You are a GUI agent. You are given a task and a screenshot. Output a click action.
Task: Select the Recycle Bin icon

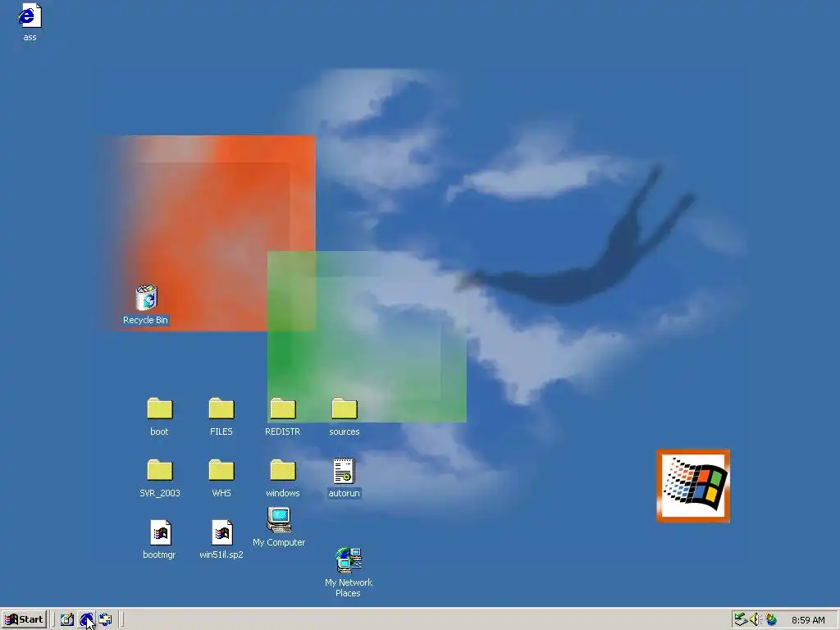coord(146,298)
